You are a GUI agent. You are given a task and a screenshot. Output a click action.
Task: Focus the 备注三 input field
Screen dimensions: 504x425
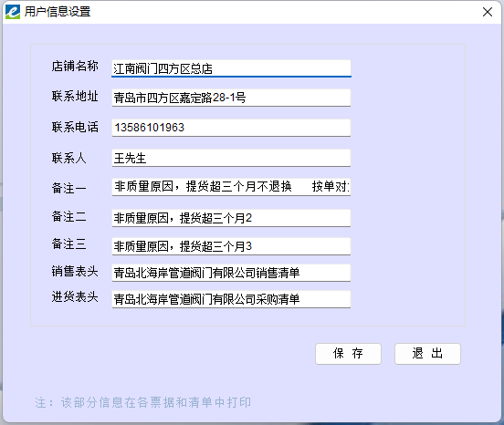[x=231, y=246]
